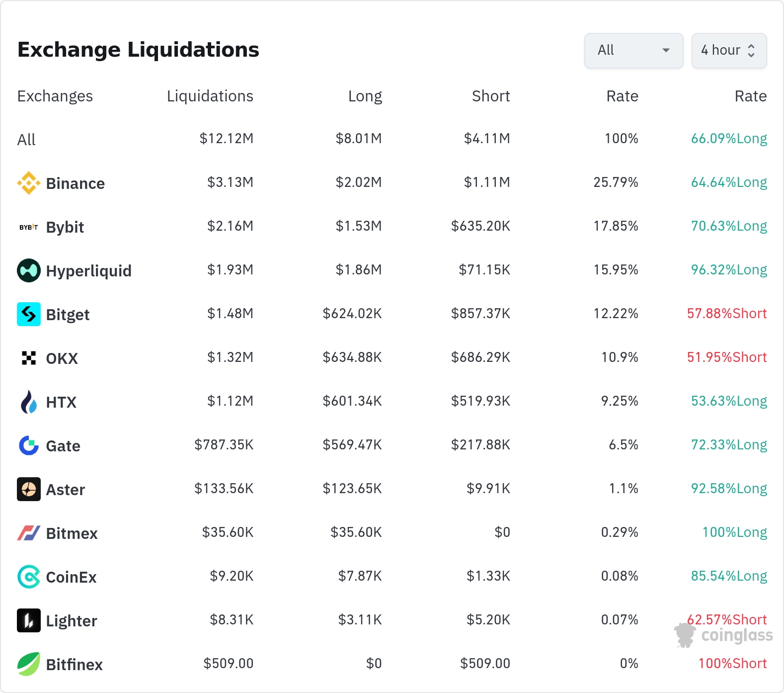
Task: Click the Lighter logo icon
Action: [x=29, y=620]
